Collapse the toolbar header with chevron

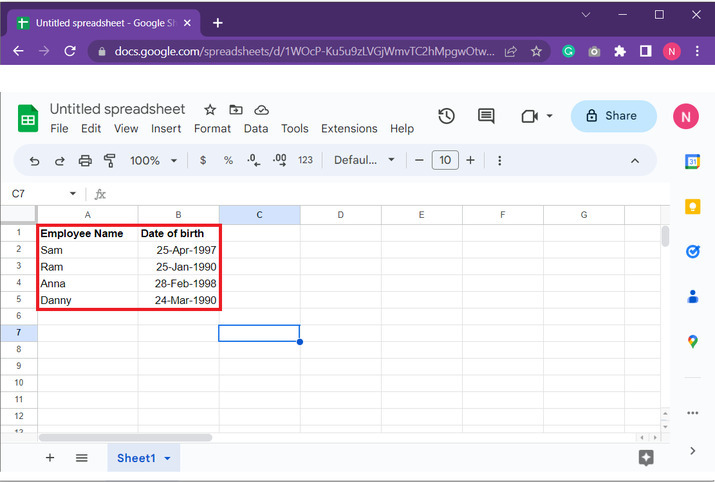point(635,161)
